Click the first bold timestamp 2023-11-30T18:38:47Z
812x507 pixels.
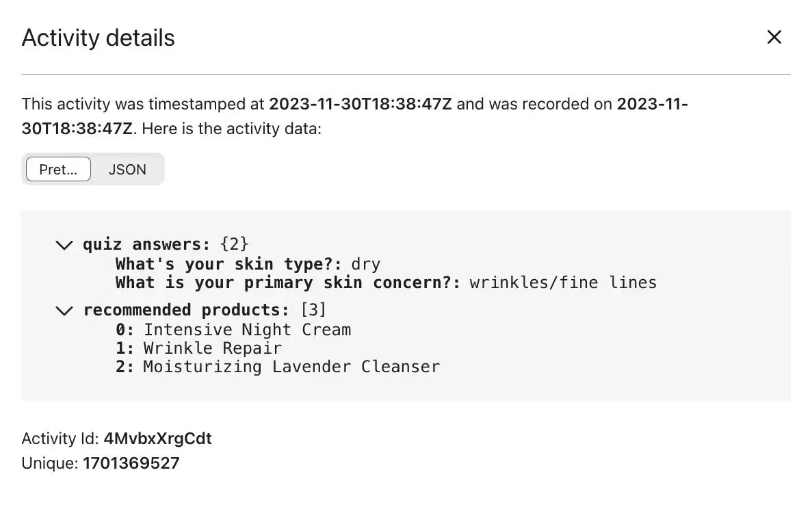point(360,104)
